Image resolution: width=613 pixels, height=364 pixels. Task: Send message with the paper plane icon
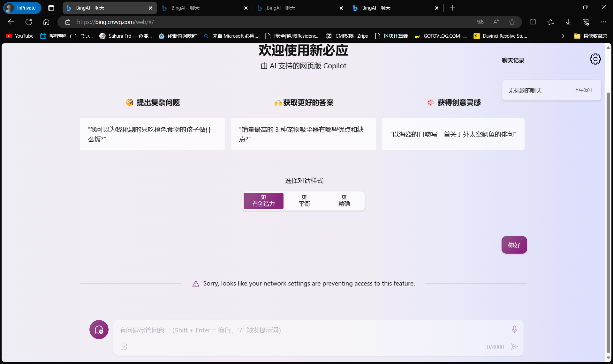pyautogui.click(x=514, y=347)
